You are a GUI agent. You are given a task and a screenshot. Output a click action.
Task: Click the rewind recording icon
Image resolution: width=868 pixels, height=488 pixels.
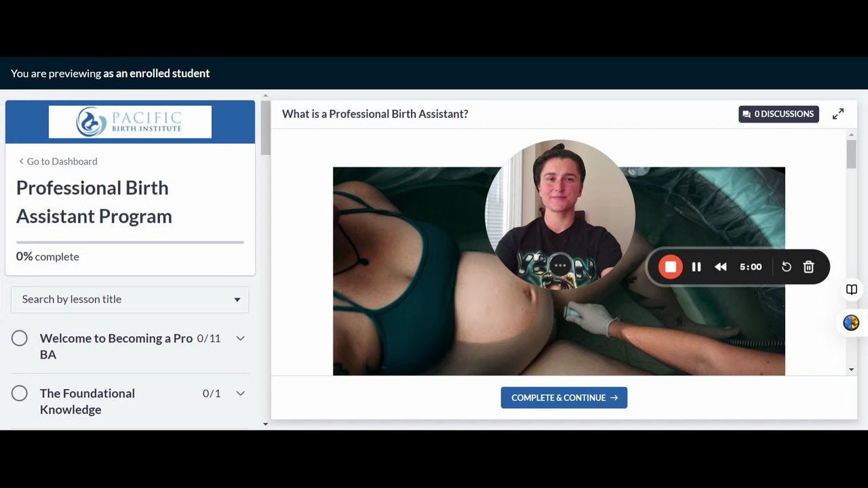[721, 267]
